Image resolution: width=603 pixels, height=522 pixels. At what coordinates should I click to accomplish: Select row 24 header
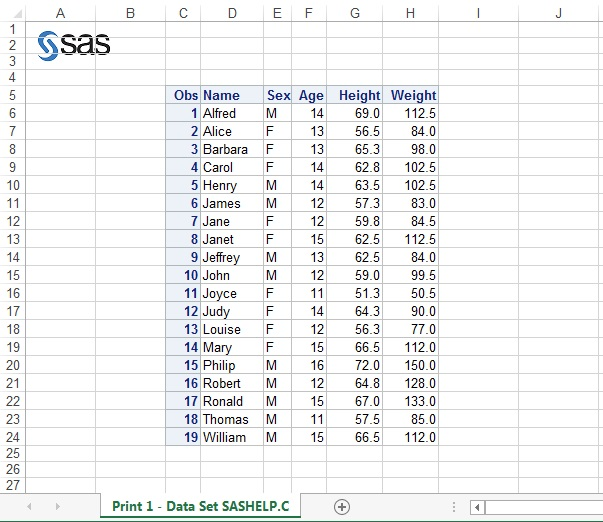[12, 438]
